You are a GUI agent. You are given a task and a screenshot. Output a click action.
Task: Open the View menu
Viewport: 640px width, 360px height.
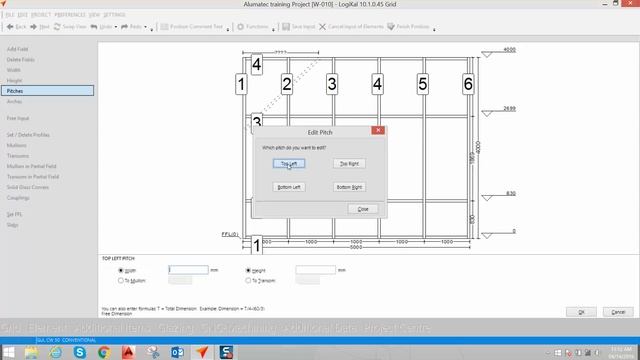point(94,15)
